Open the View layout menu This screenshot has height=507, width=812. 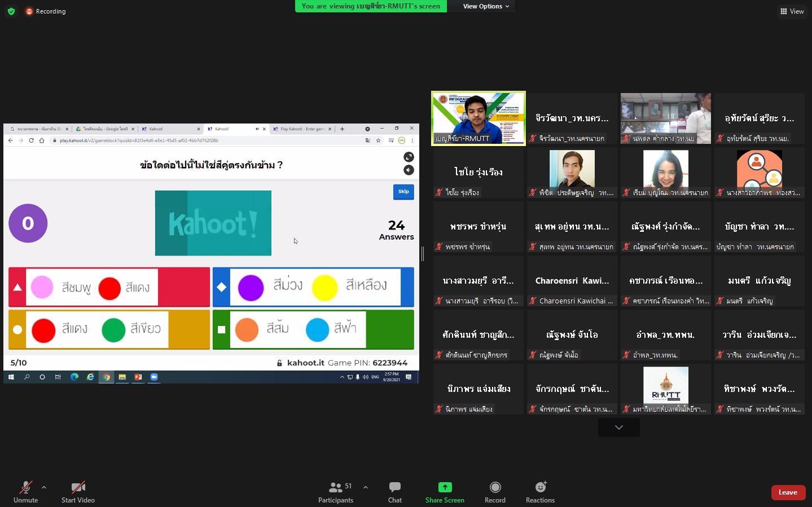792,11
